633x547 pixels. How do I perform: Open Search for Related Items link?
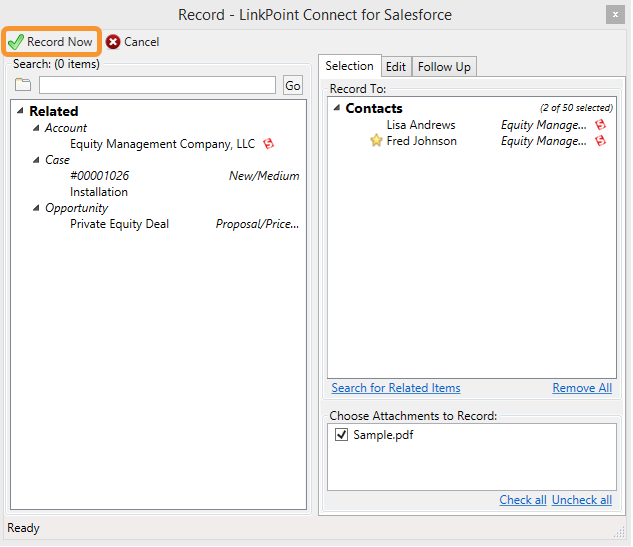(x=396, y=388)
